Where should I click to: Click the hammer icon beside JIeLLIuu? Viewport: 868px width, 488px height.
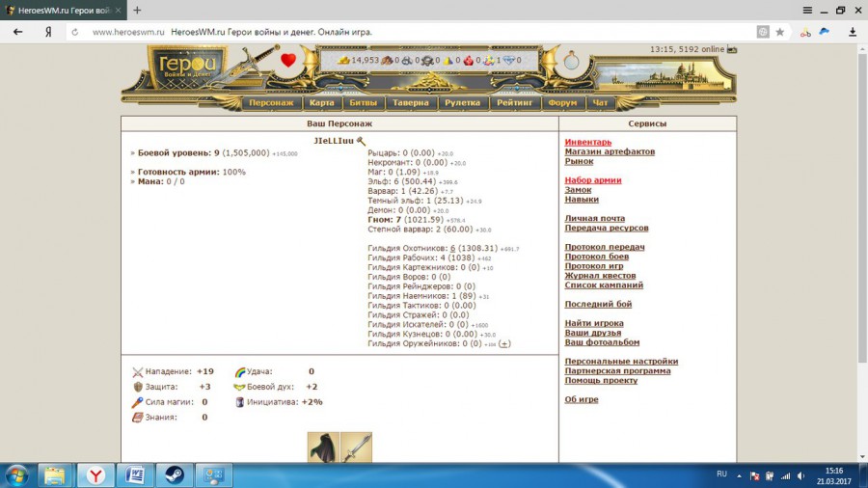[x=361, y=141]
